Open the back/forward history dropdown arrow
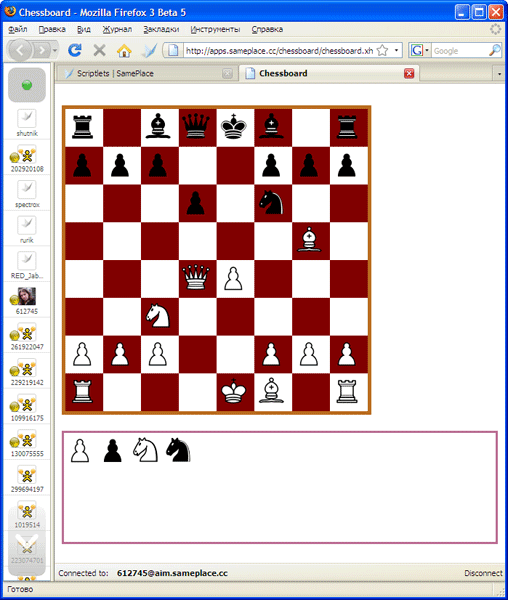Viewport: 508px width, 600px height. point(55,50)
